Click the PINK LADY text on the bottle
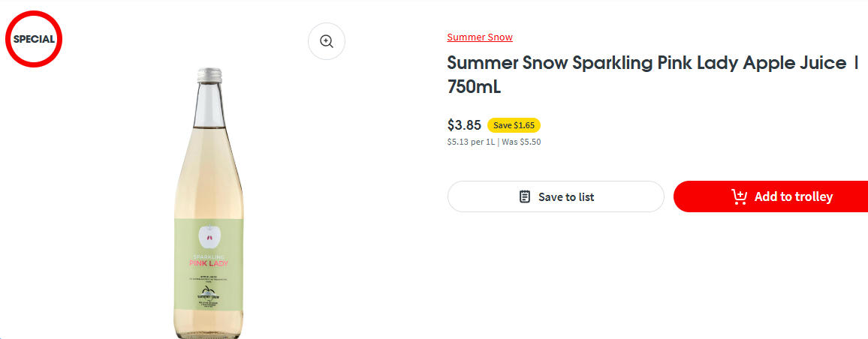 point(209,263)
